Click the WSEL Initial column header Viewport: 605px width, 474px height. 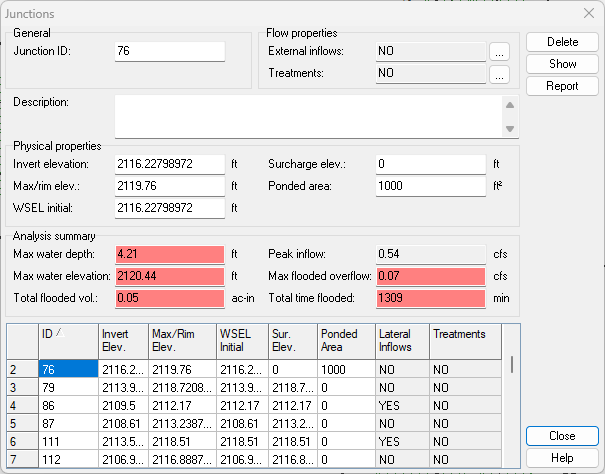pos(242,342)
